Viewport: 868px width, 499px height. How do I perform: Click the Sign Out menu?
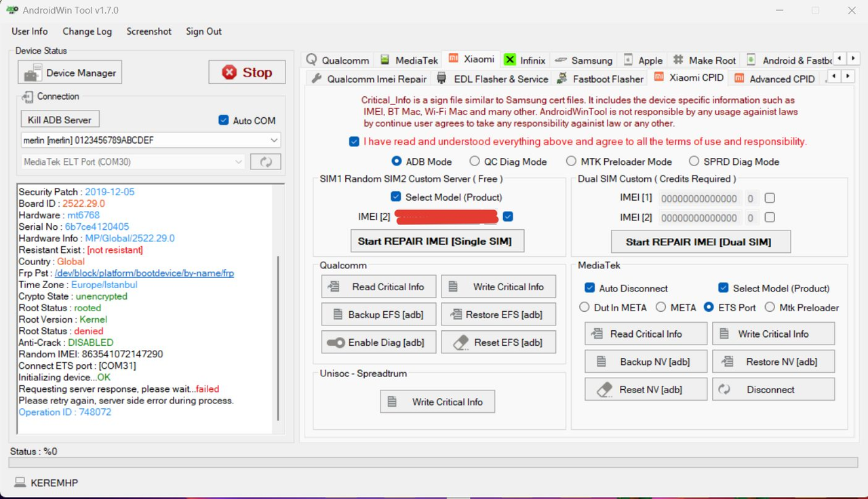(x=204, y=31)
